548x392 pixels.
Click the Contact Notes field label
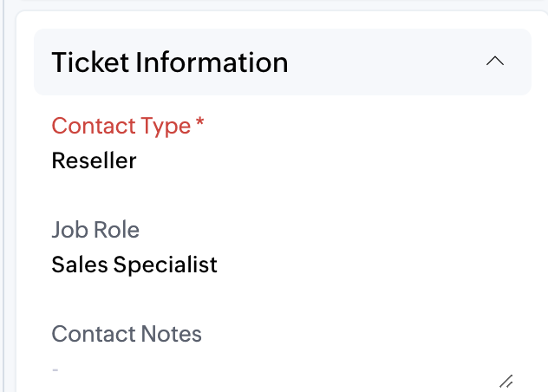tap(127, 334)
